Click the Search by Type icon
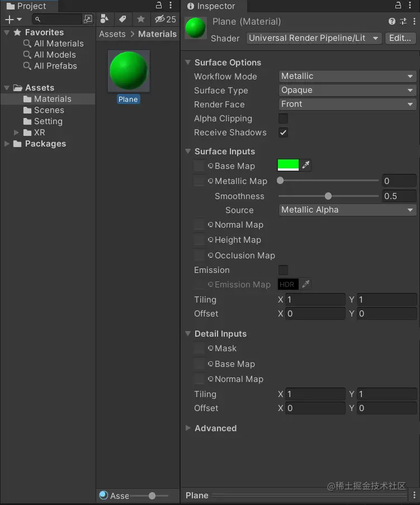The image size is (420, 505). click(x=105, y=19)
